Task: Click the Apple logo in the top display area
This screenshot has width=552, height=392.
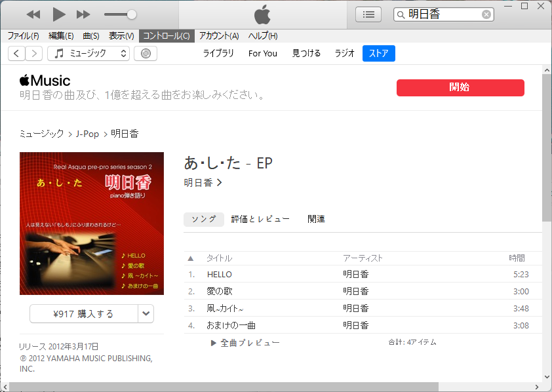Action: [263, 15]
